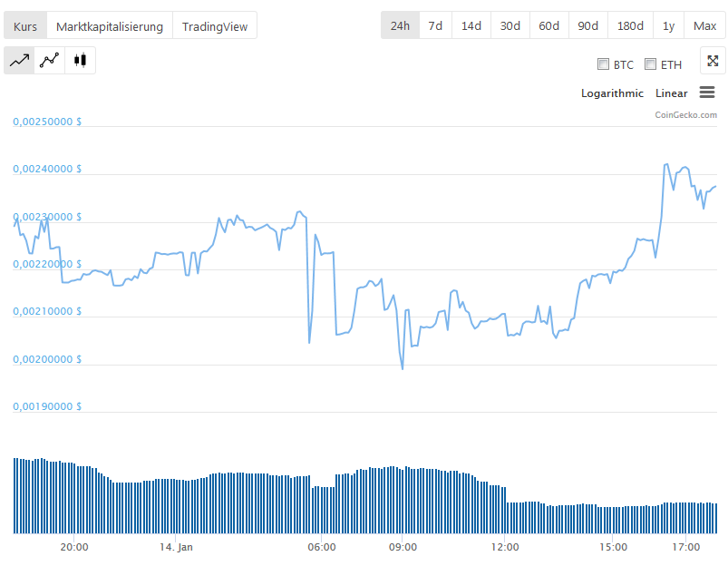
Task: Select the 1y time range
Action: point(668,25)
